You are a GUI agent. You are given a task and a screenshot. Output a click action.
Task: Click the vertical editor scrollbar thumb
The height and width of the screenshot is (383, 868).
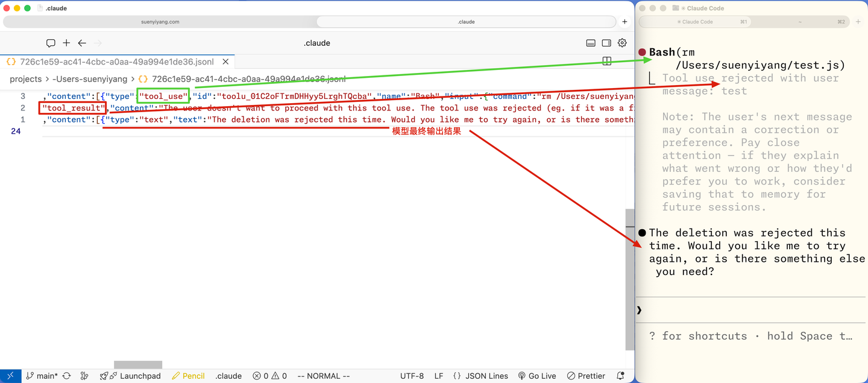tap(630, 279)
